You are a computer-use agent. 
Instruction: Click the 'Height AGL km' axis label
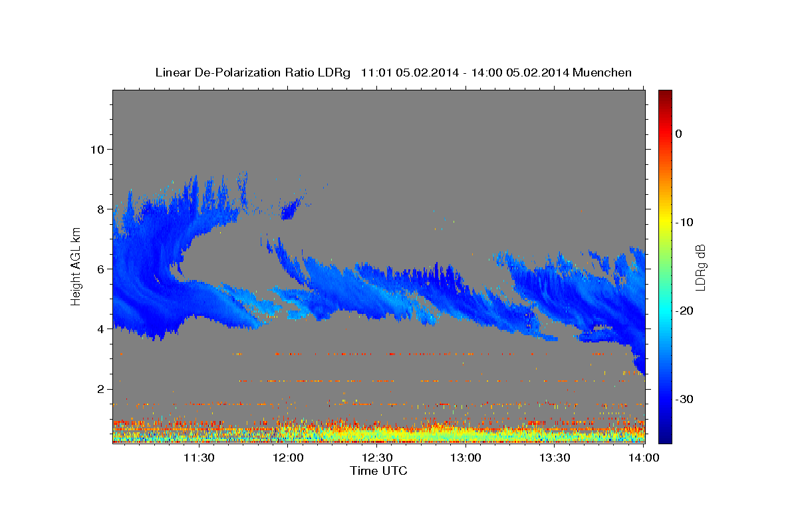coord(76,266)
